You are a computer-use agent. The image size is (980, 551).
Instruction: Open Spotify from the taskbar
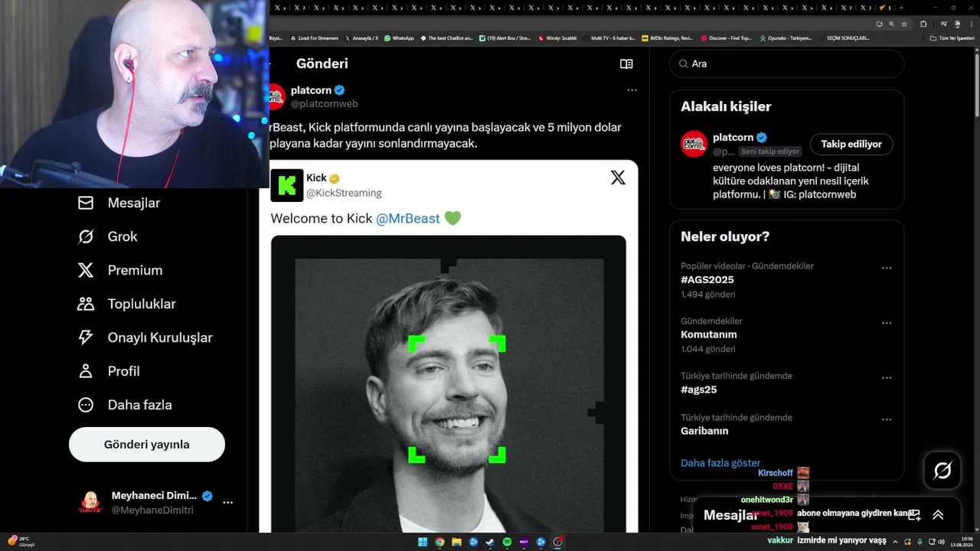pos(507,542)
